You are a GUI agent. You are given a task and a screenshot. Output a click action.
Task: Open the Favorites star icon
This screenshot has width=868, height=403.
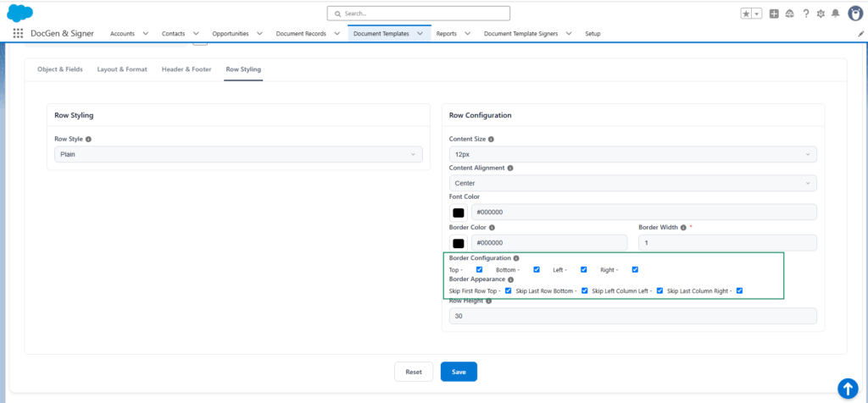click(746, 14)
